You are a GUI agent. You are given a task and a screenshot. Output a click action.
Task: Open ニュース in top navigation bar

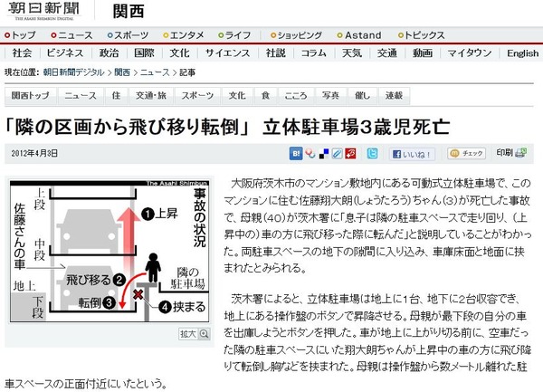tap(71, 35)
